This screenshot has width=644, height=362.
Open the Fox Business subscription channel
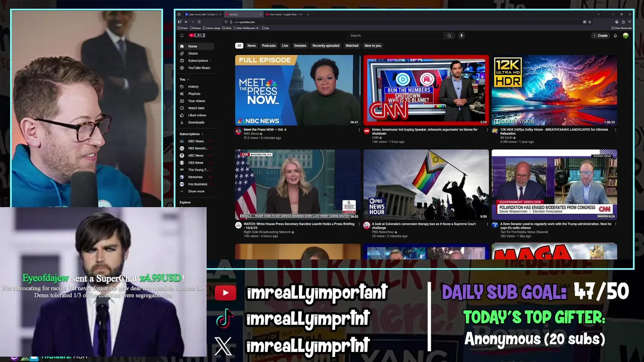pos(196,184)
